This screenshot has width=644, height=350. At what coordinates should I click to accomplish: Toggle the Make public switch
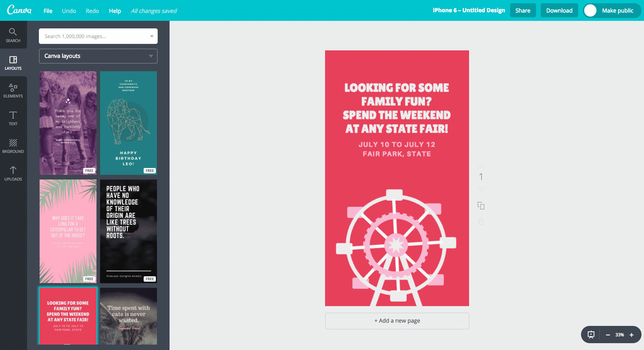590,11
